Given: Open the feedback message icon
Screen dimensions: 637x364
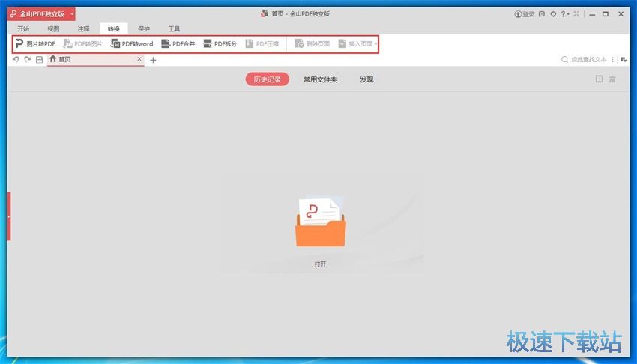Looking at the screenshot, I should [x=542, y=14].
